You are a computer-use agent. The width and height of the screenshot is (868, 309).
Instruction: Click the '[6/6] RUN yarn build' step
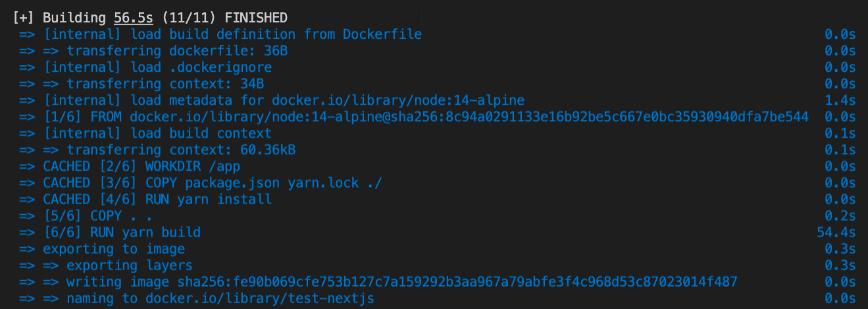122,232
